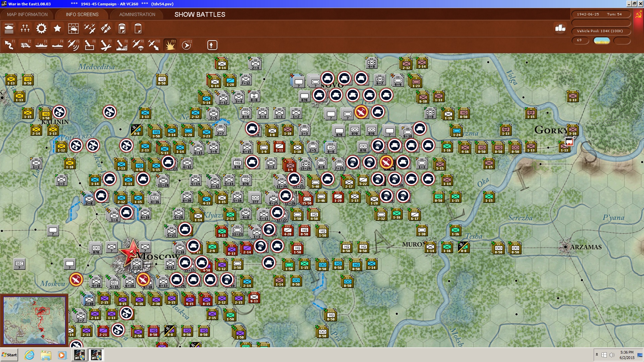
Task: Select the purple 2-50 unit counter
Action: [138, 331]
